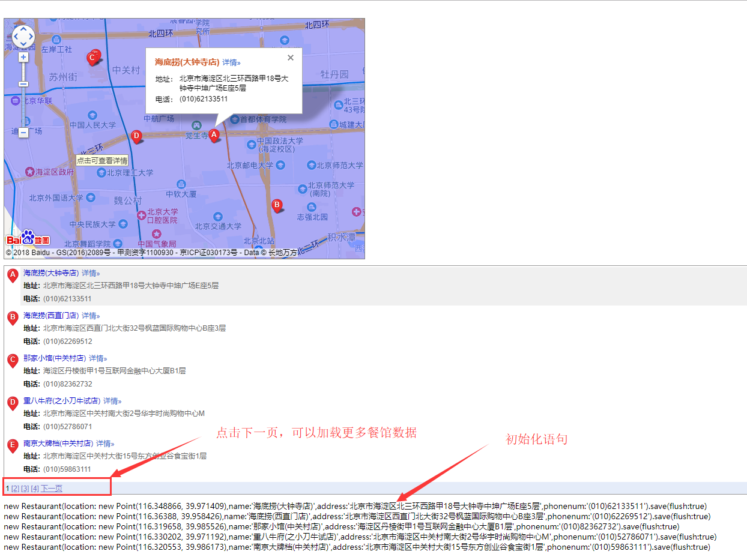
Task: Click the phone number inside the map popup
Action: (x=204, y=100)
